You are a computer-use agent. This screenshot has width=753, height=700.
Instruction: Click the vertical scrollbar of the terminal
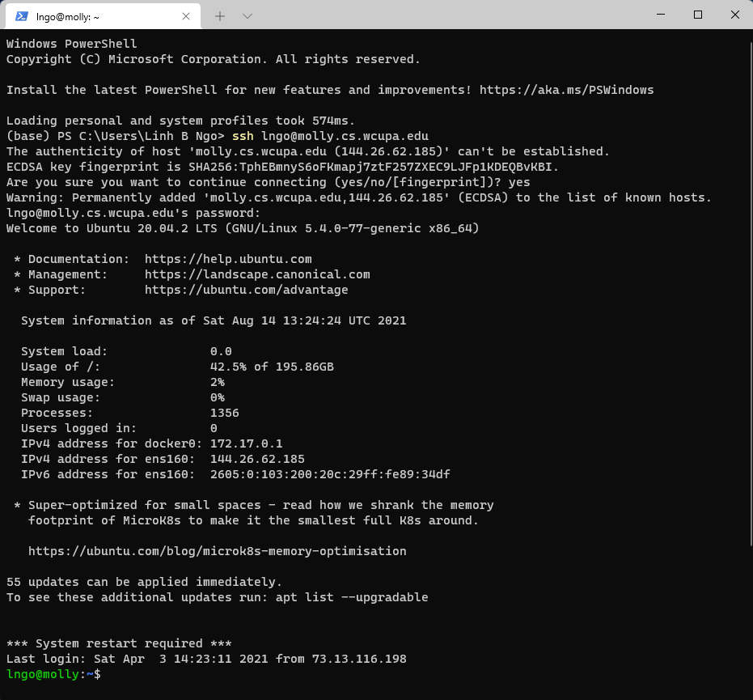click(751, 294)
